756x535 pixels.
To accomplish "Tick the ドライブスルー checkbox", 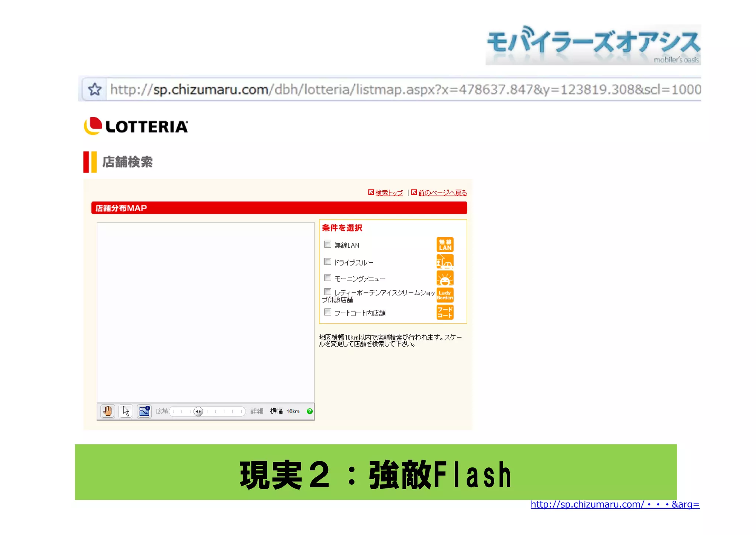I will (327, 262).
